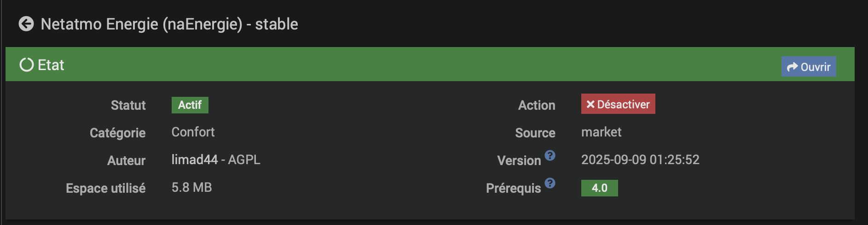Open the plugin with the Ouvrir button
The width and height of the screenshot is (868, 225).
[x=809, y=67]
